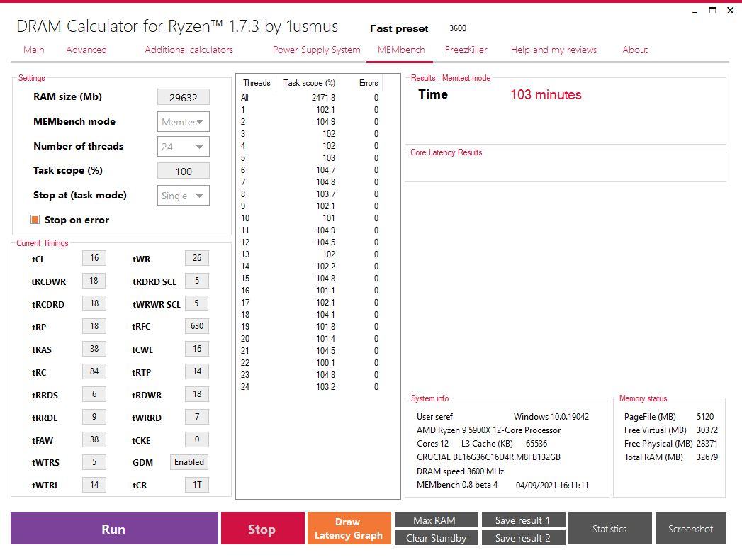Minimize the DRAM Calculator window
The image size is (742, 560).
[695, 11]
